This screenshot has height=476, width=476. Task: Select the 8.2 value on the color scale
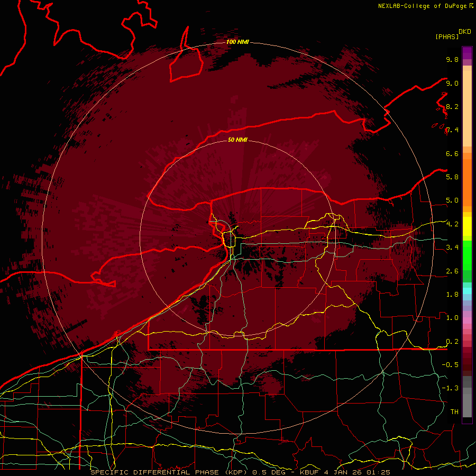coord(452,106)
